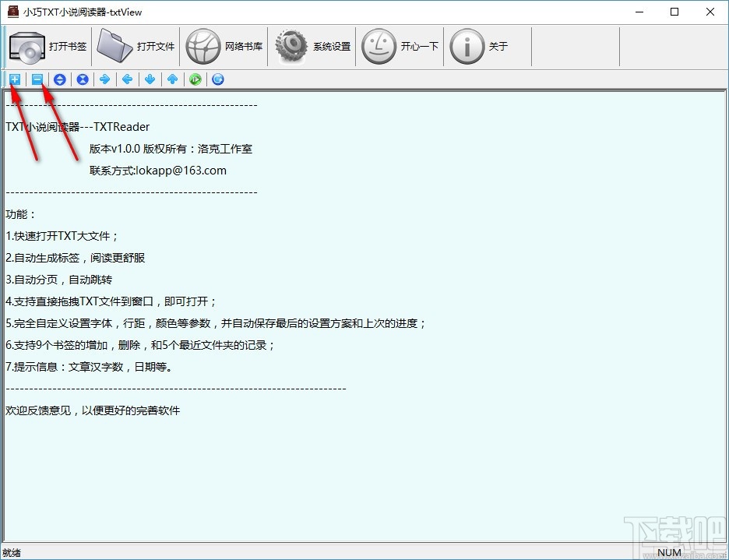Click the text TXT小说阅读器---TXTReader
The height and width of the screenshot is (560, 729).
coord(78,127)
